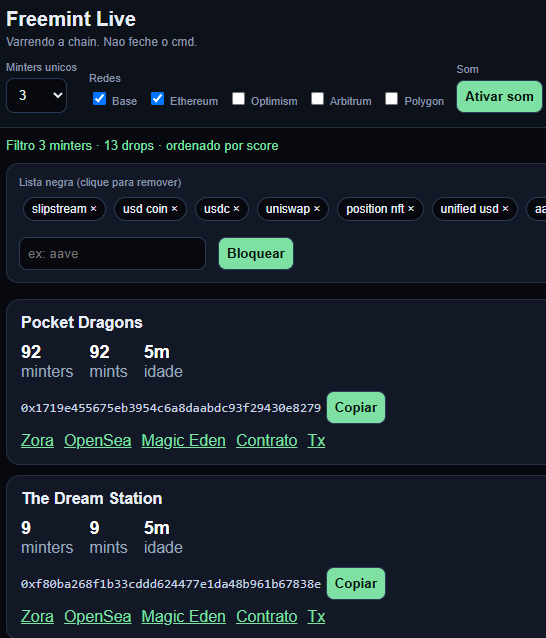
Task: Click address 0x1719e455675eb3954c6a8daabdc93f29430e8279
Action: coord(171,408)
